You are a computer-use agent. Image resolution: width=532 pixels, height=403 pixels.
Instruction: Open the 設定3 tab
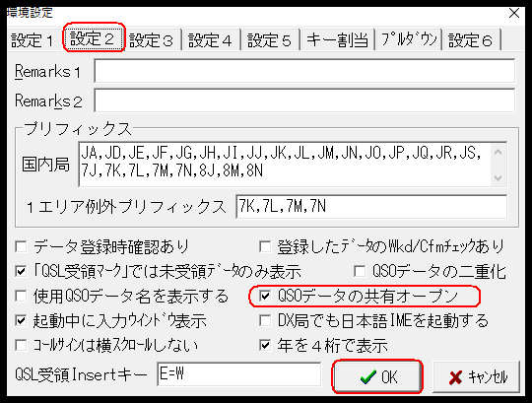[x=152, y=40]
